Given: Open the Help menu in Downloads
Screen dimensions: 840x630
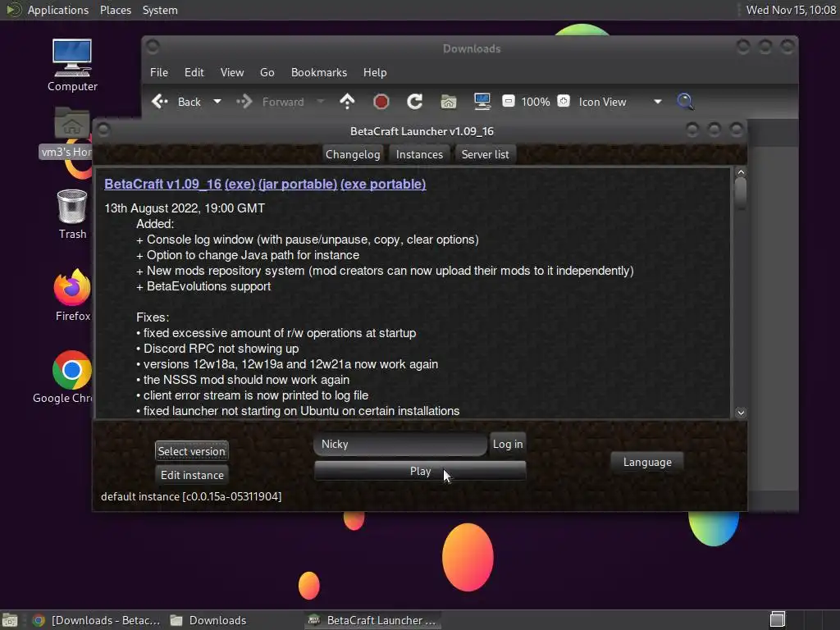Looking at the screenshot, I should (x=374, y=72).
